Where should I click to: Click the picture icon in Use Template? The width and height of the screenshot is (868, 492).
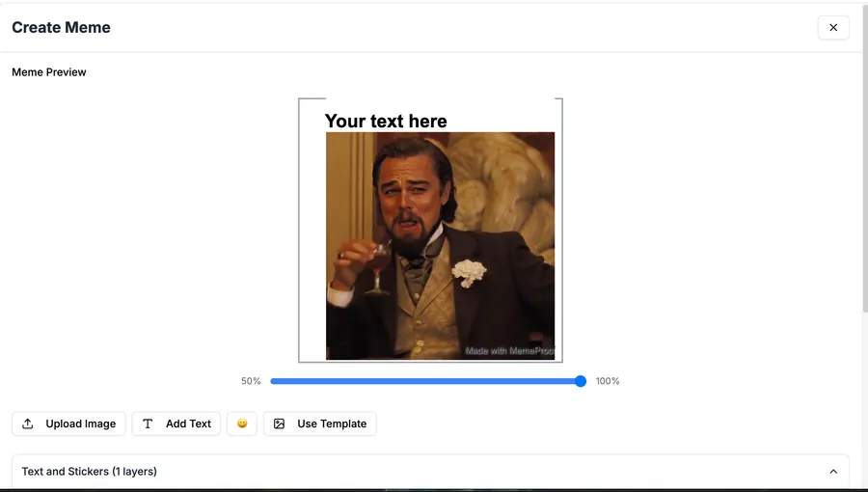(279, 424)
